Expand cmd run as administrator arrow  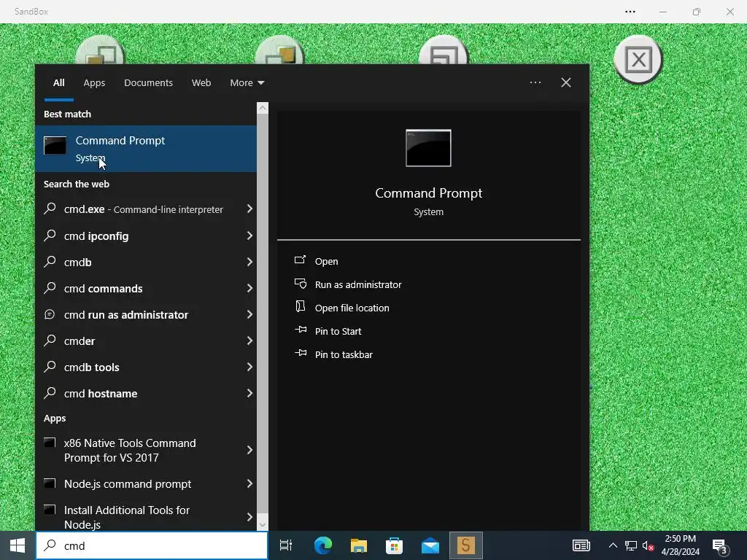[x=249, y=314]
